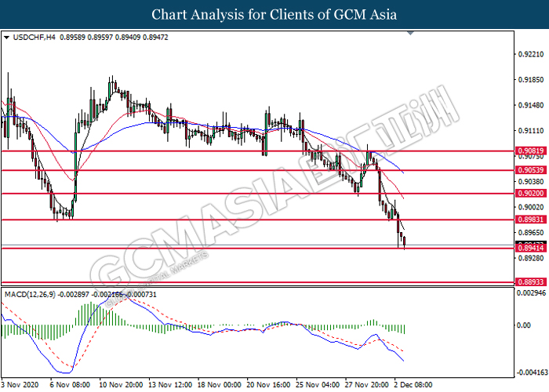Click the 0.91480 price axis value
The height and width of the screenshot is (392, 549).
pos(531,105)
